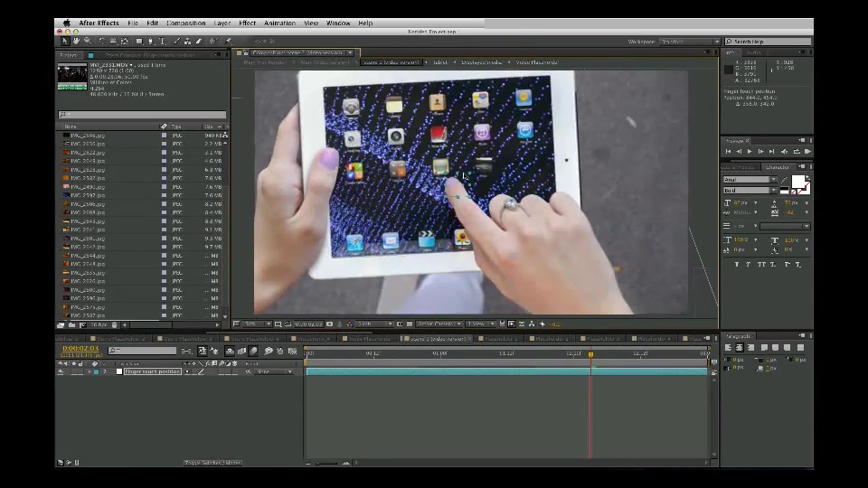
Task: Click the white fill color swatch
Action: point(797,182)
